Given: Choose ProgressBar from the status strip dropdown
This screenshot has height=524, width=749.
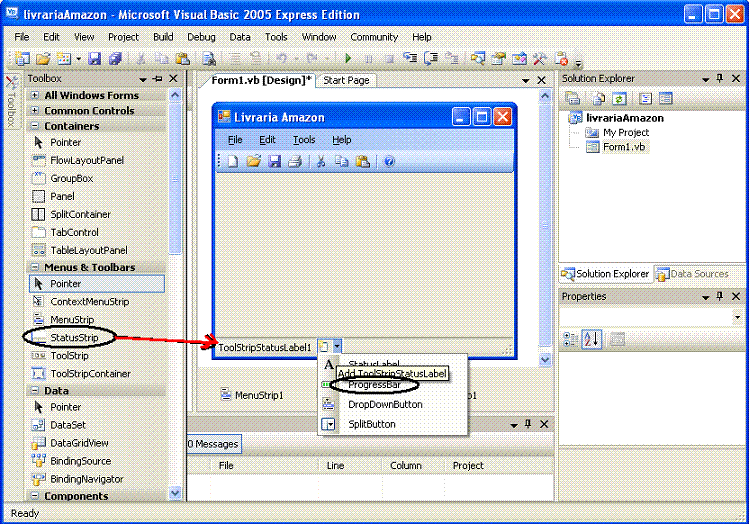Looking at the screenshot, I should coord(374,385).
